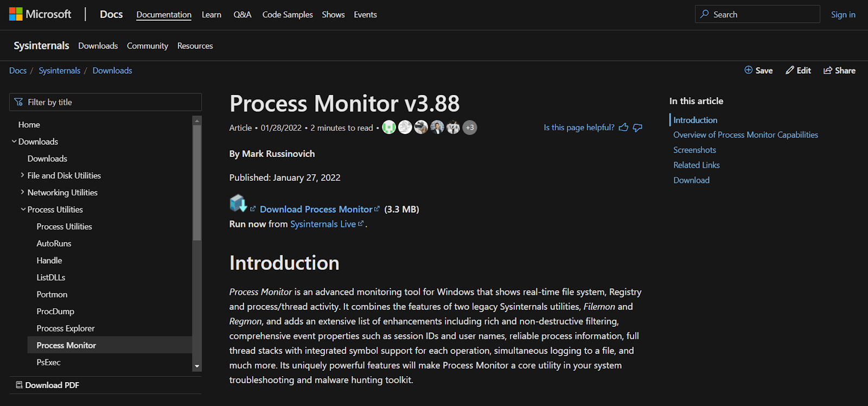The height and width of the screenshot is (406, 868).
Task: Click Docs breadcrumb link
Action: coord(18,71)
